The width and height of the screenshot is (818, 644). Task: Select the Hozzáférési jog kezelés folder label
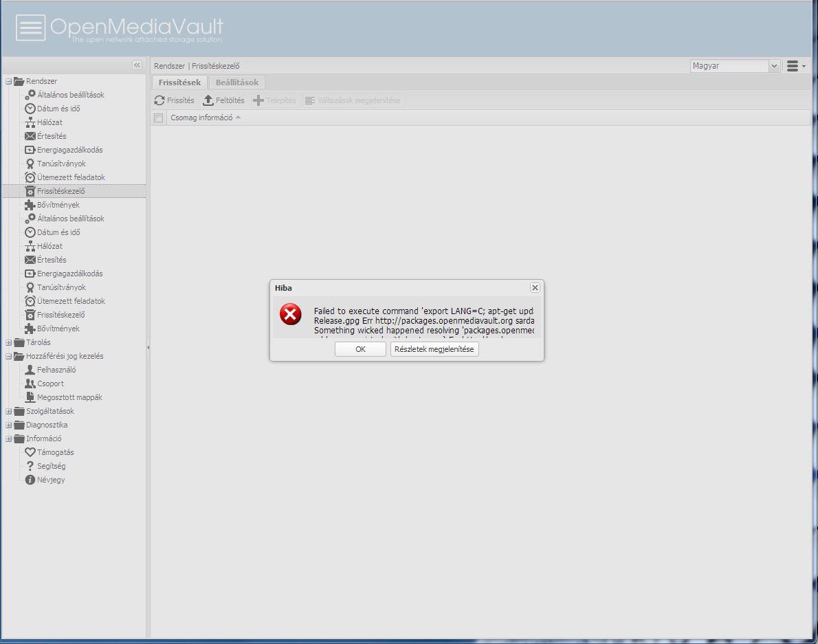pos(65,356)
